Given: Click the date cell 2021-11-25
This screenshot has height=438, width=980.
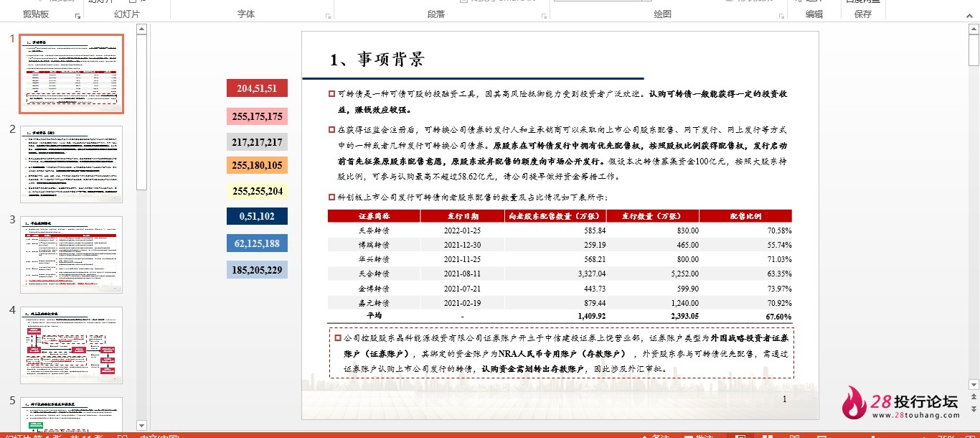Looking at the screenshot, I should (463, 259).
